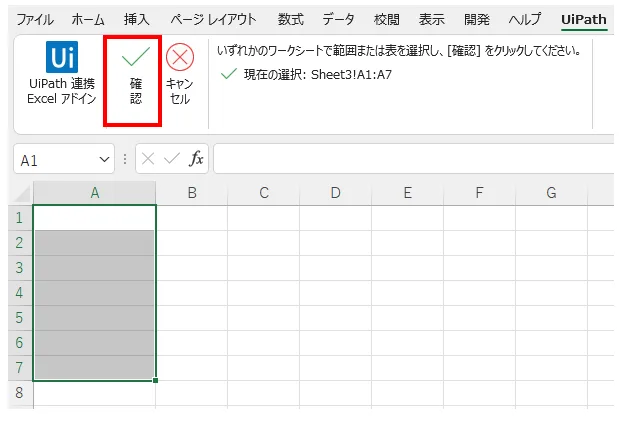Switch to the ホーム ribbon tab

pyautogui.click(x=88, y=19)
